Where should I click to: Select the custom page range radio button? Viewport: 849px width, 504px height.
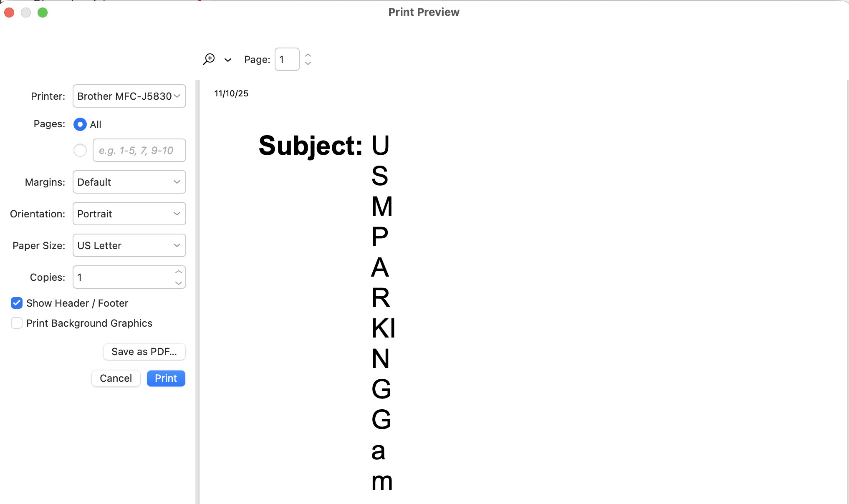[x=80, y=150]
